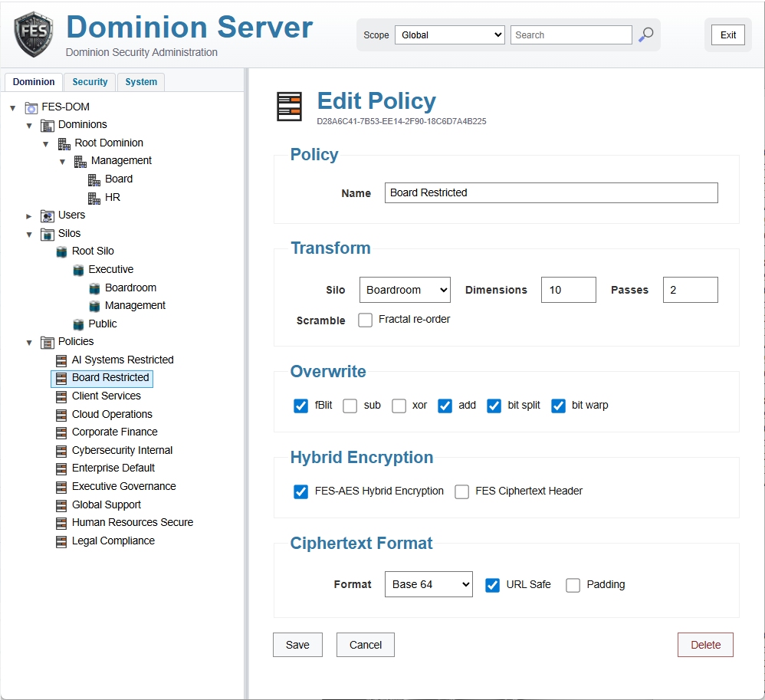This screenshot has height=700, width=765.
Task: Click the Legal Compliance policy icon
Action: pyautogui.click(x=61, y=541)
